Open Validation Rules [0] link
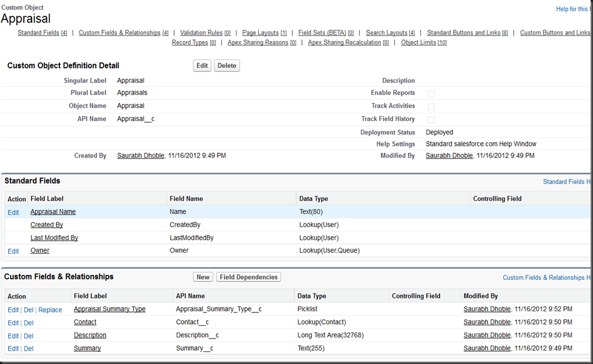Screen dimensions: 593x364 click(x=206, y=33)
